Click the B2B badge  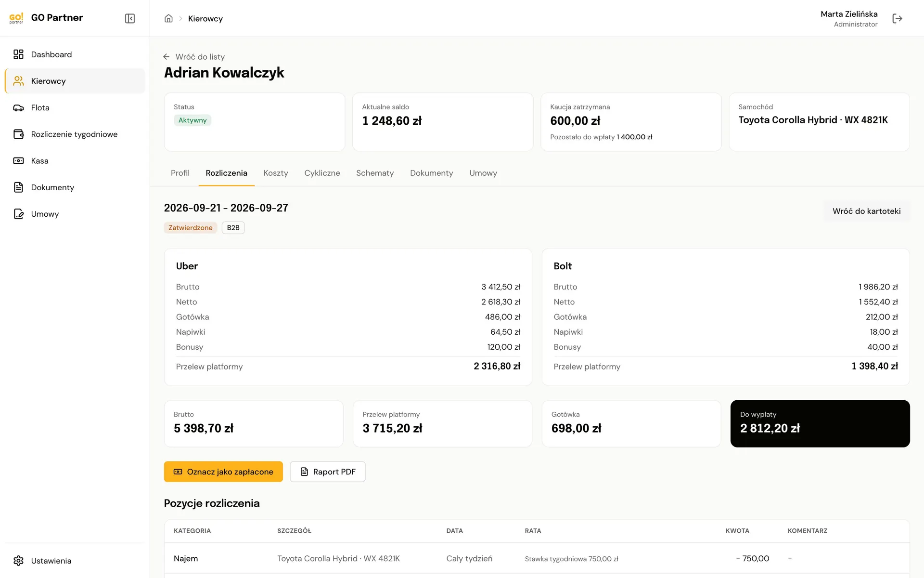tap(233, 228)
